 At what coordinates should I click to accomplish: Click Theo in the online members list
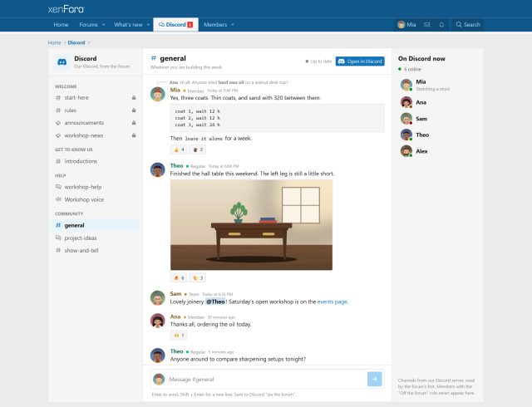coord(436,135)
